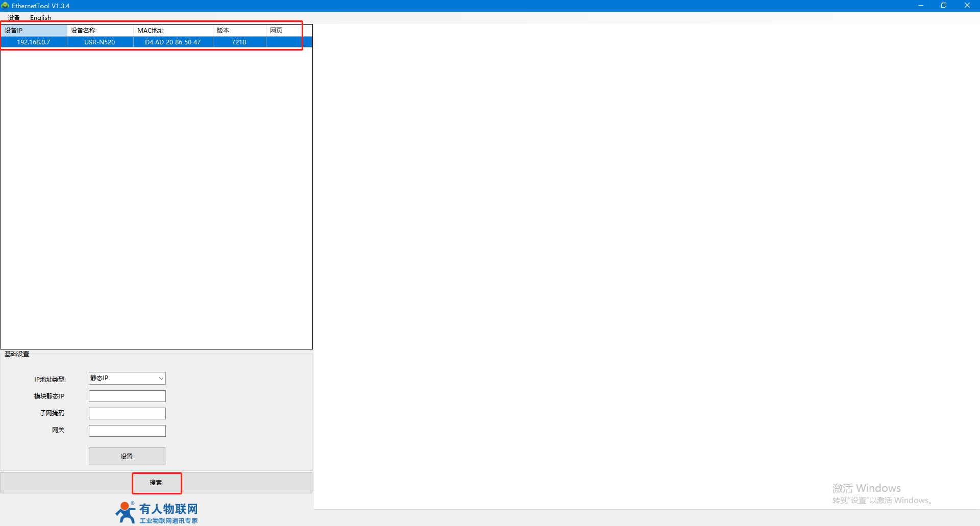Image resolution: width=980 pixels, height=526 pixels.
Task: Minimize the EthernetTool window
Action: click(921, 6)
